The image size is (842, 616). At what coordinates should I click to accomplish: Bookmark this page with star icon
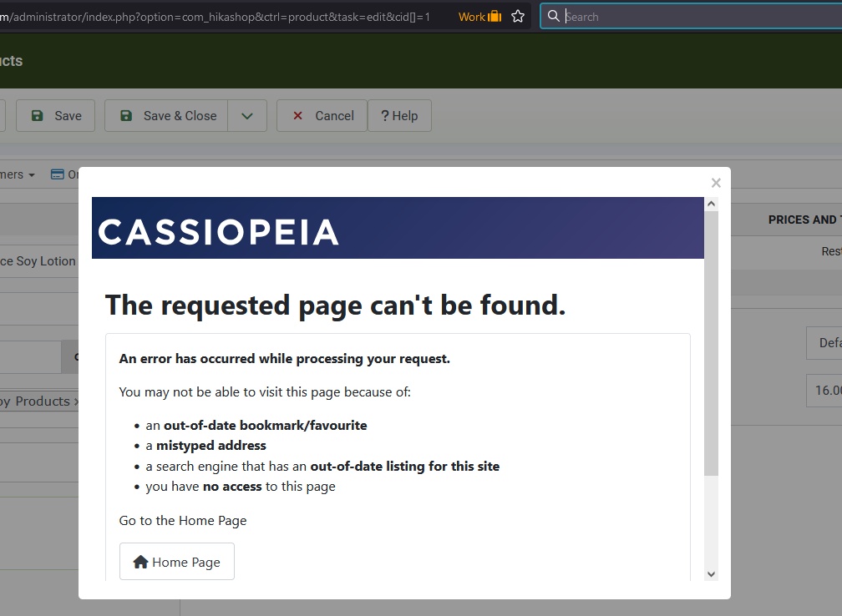518,17
